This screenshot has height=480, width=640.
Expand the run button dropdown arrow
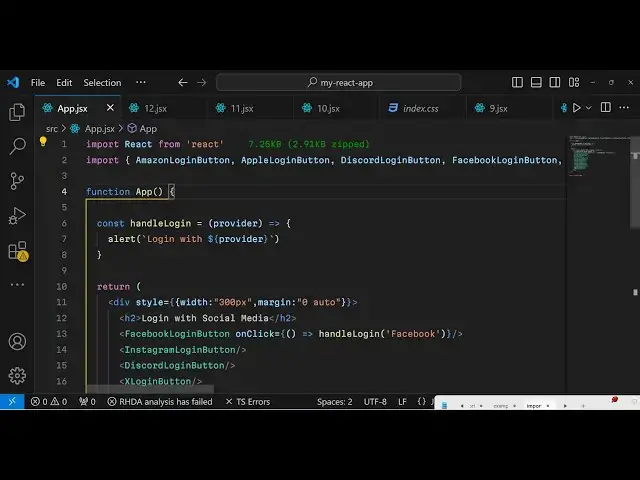pos(589,108)
